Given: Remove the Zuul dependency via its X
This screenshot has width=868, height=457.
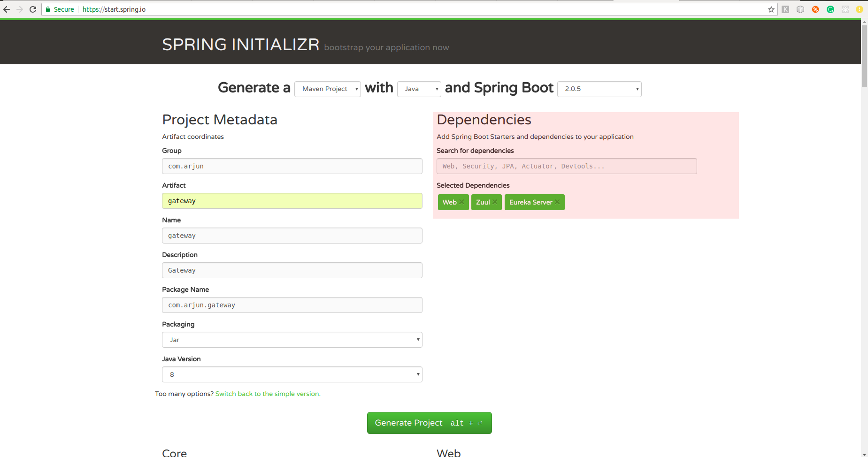Looking at the screenshot, I should [x=495, y=202].
